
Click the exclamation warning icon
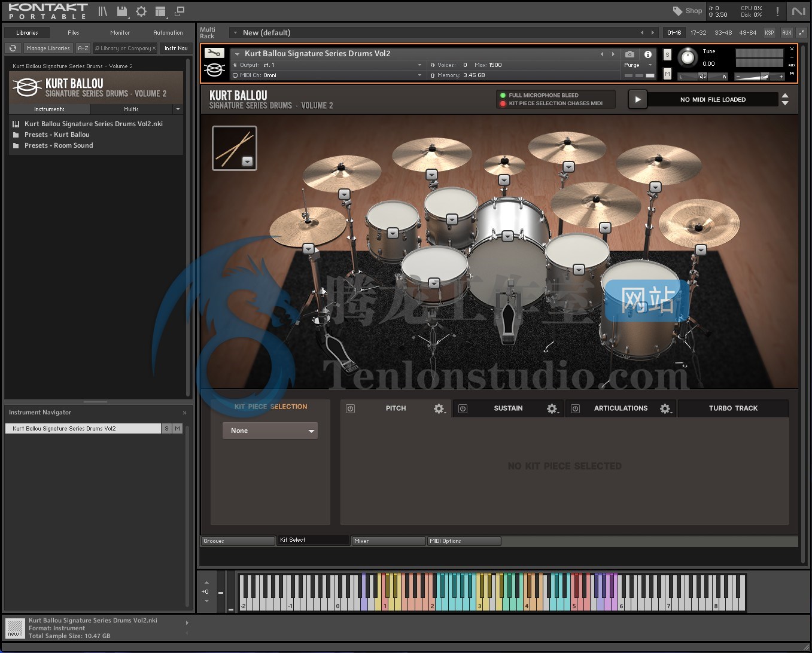coord(777,11)
